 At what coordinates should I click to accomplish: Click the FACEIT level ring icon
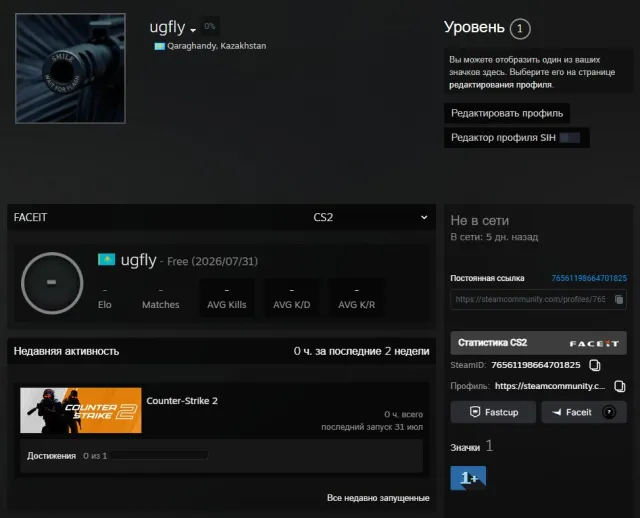52,283
